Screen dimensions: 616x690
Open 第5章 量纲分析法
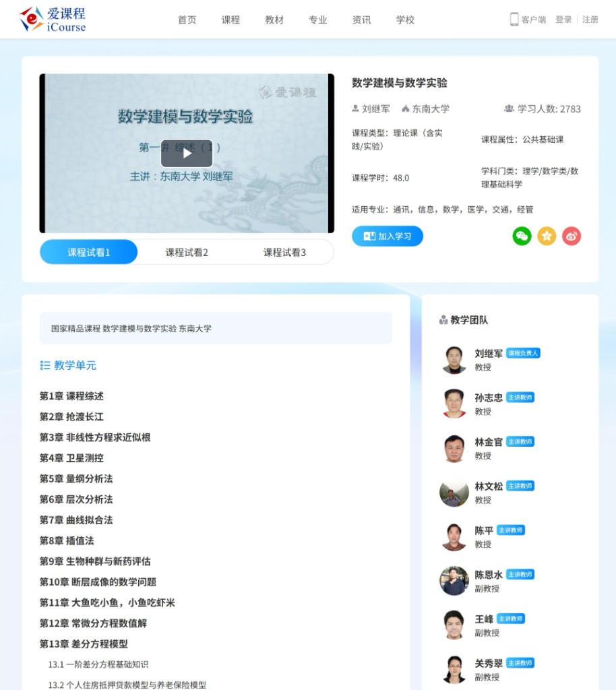pos(76,479)
